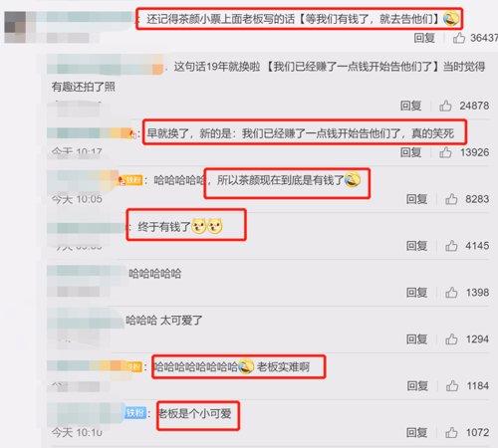Reply (回复) to the top comment
Image resolution: width=498 pixels, height=448 pixels.
click(x=424, y=38)
